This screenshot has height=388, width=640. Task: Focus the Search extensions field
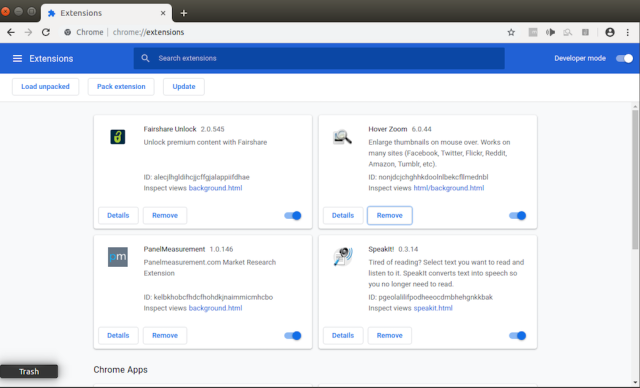(x=319, y=58)
